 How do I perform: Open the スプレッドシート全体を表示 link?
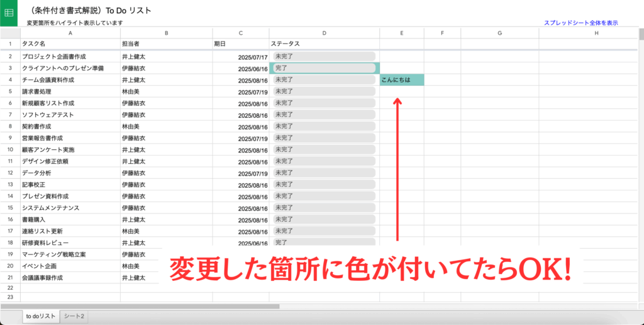tap(580, 23)
